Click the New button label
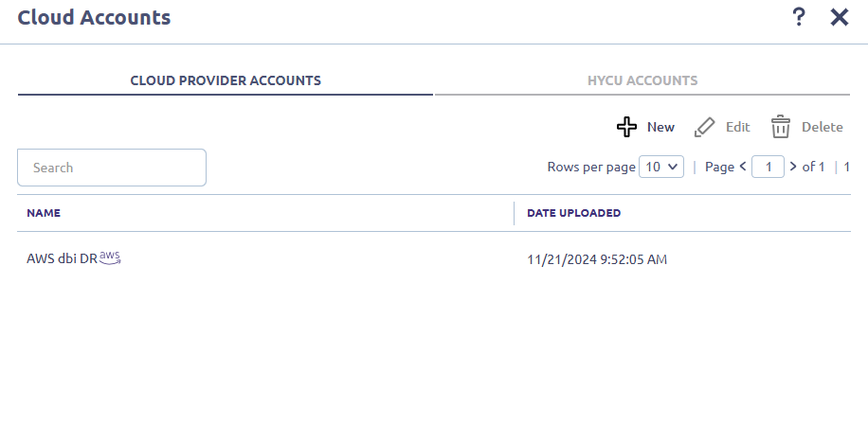 (x=660, y=127)
